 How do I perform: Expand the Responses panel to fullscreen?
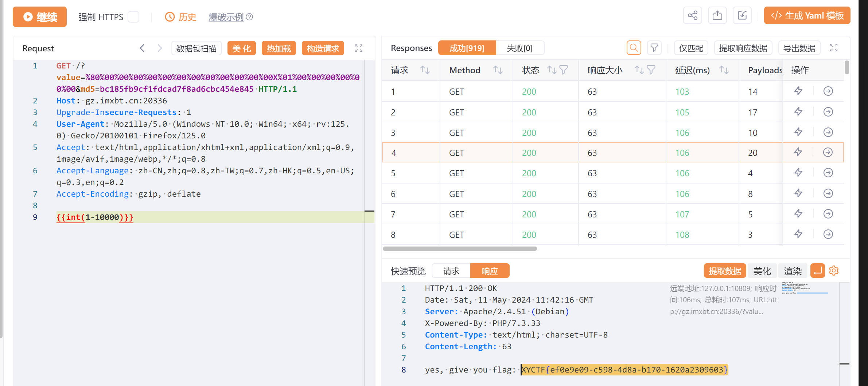pos(834,48)
